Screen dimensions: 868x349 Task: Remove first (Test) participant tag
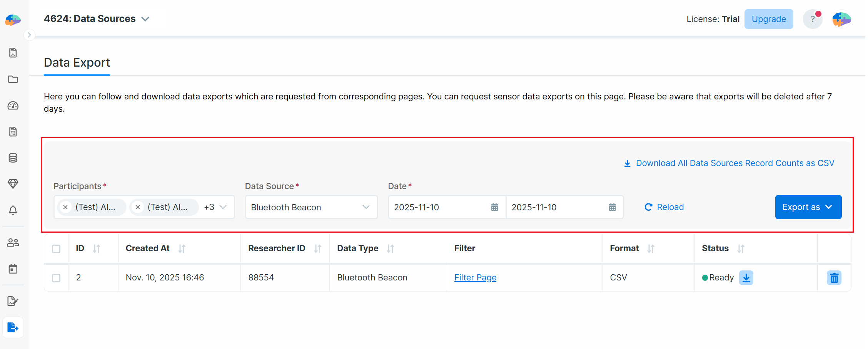pyautogui.click(x=66, y=207)
